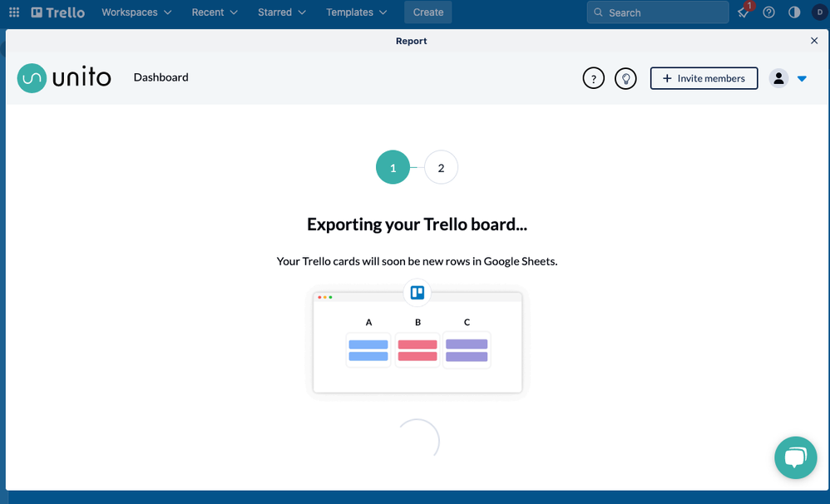Open the Unito Dashboard link
The height and width of the screenshot is (504, 830).
pyautogui.click(x=161, y=77)
